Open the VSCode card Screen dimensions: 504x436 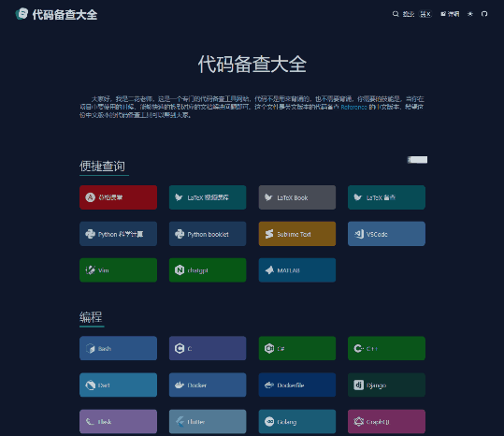(387, 234)
